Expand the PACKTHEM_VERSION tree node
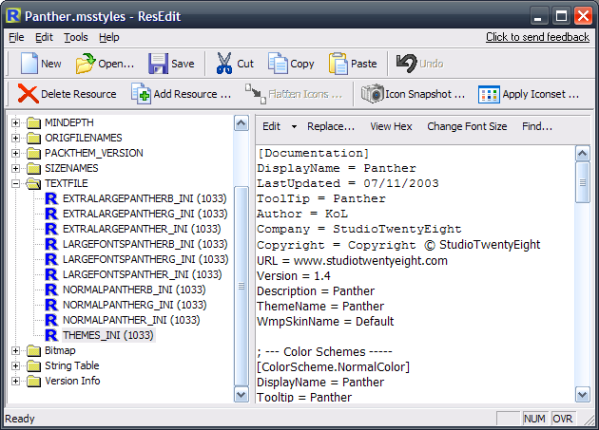The height and width of the screenshot is (430, 599). click(15, 153)
